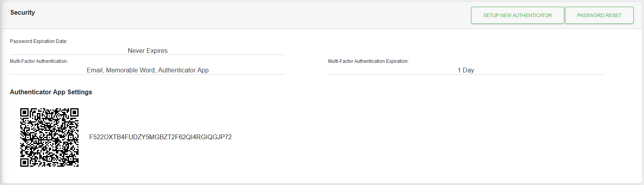Open the Password Reset option

coord(599,16)
